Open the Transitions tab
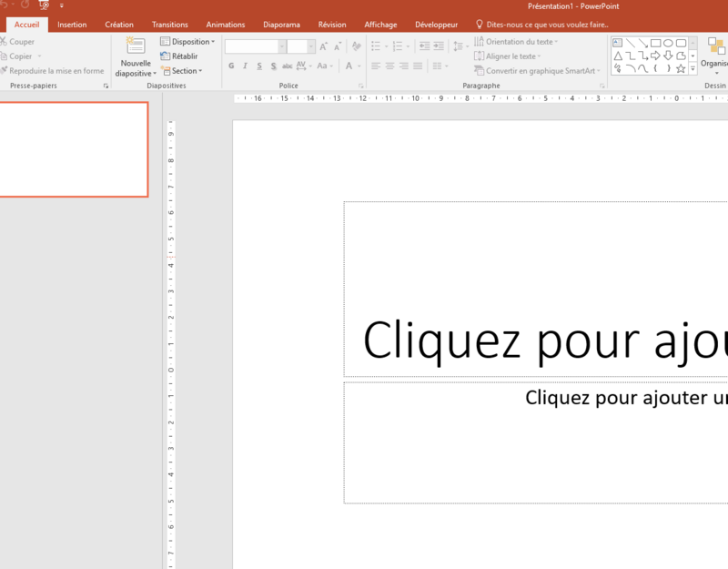The width and height of the screenshot is (728, 569). click(170, 25)
